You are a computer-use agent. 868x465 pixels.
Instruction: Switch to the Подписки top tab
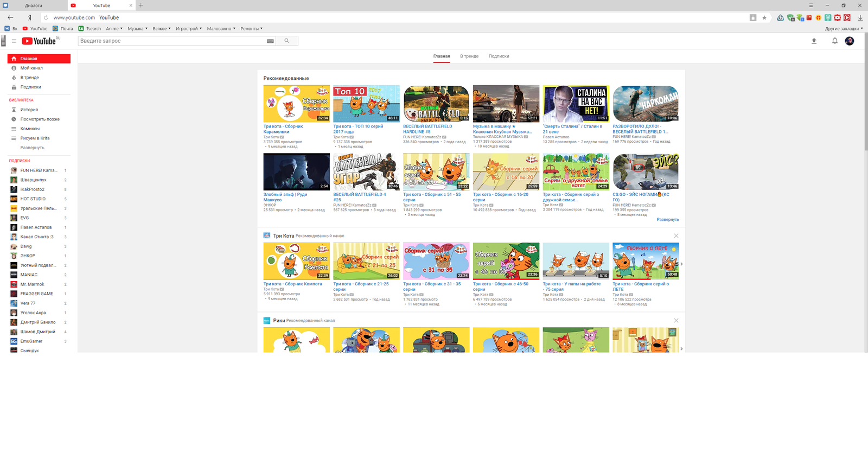coord(499,56)
